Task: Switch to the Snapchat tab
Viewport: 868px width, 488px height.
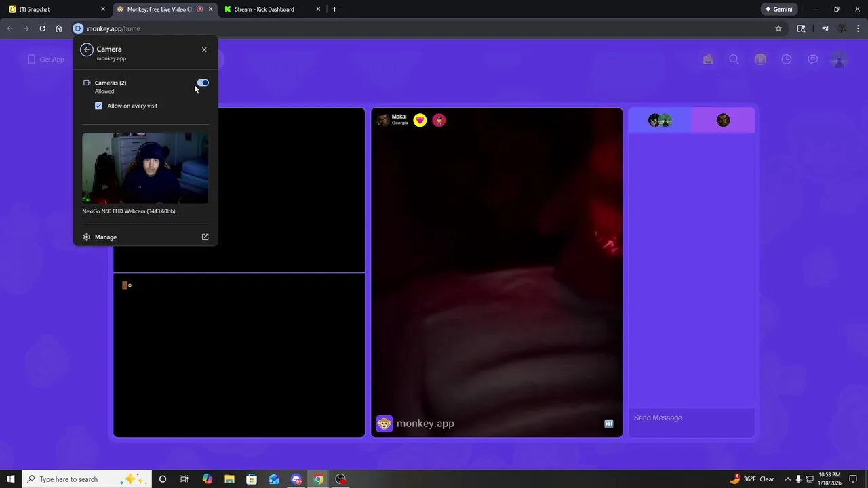Action: [x=57, y=9]
